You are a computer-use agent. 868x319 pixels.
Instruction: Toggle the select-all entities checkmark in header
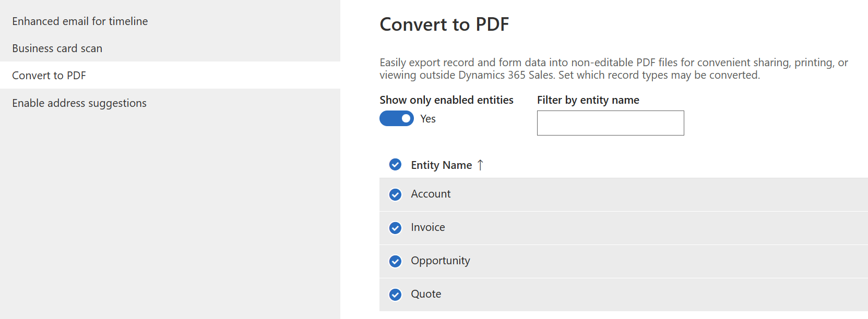[396, 165]
